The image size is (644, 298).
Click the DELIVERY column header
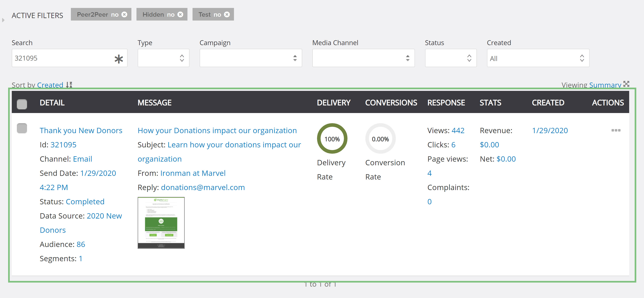(334, 103)
